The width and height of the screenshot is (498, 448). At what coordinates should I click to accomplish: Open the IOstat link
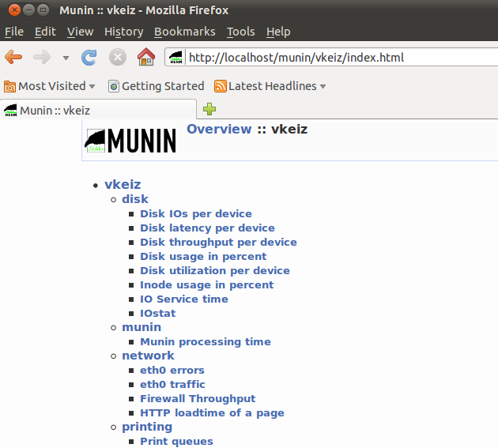tap(158, 314)
